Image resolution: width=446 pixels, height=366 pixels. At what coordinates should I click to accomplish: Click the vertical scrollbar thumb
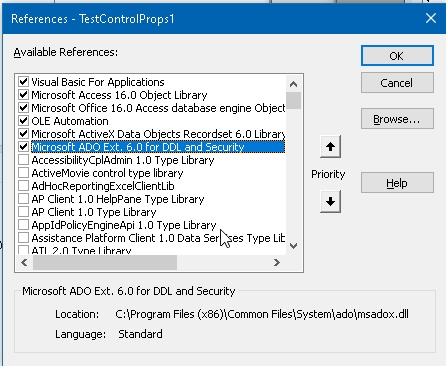[293, 100]
